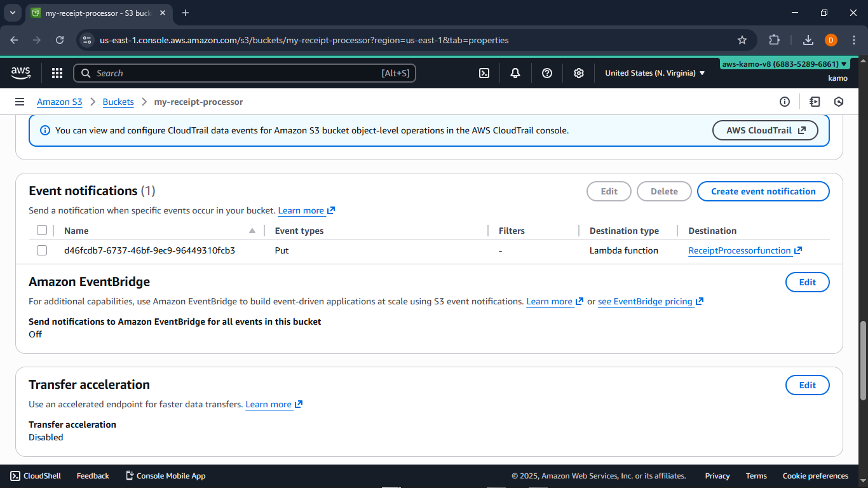Open the Help question mark icon
The image size is (868, 488).
547,73
